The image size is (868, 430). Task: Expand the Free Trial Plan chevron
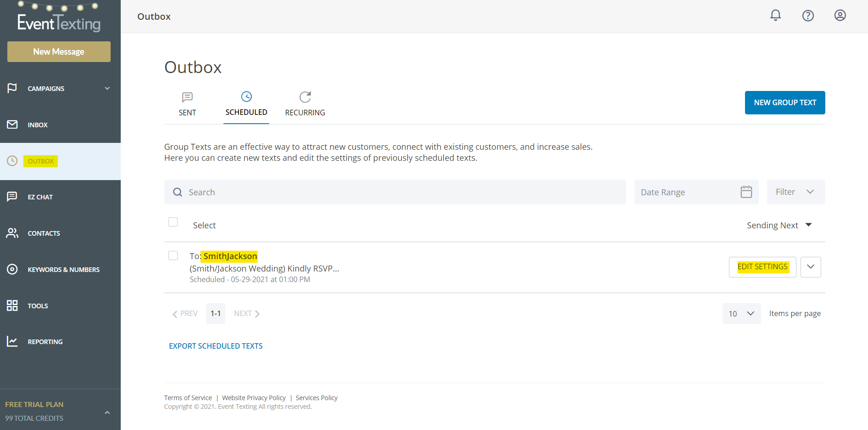(107, 413)
